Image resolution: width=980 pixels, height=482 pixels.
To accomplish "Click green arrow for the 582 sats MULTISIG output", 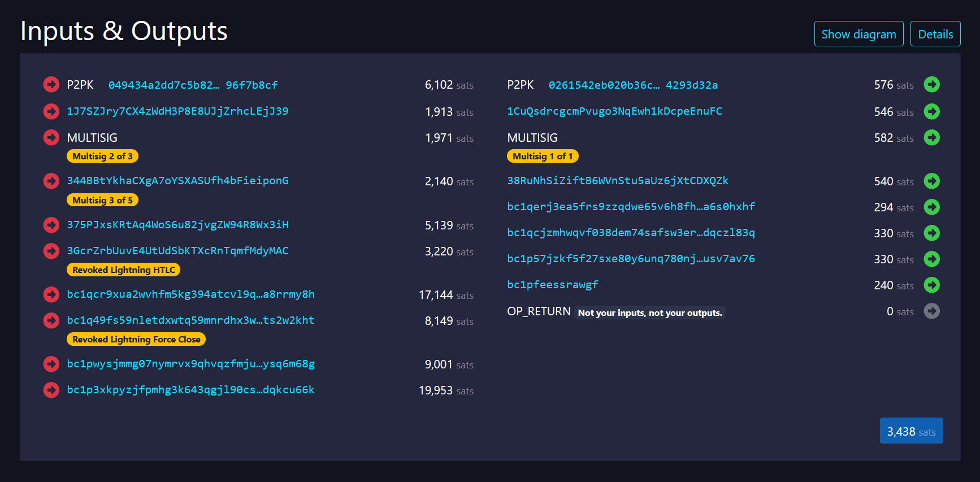I will (931, 137).
